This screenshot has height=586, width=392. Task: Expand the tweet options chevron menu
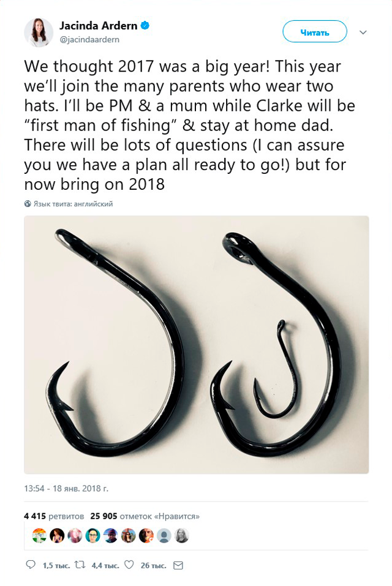(363, 32)
